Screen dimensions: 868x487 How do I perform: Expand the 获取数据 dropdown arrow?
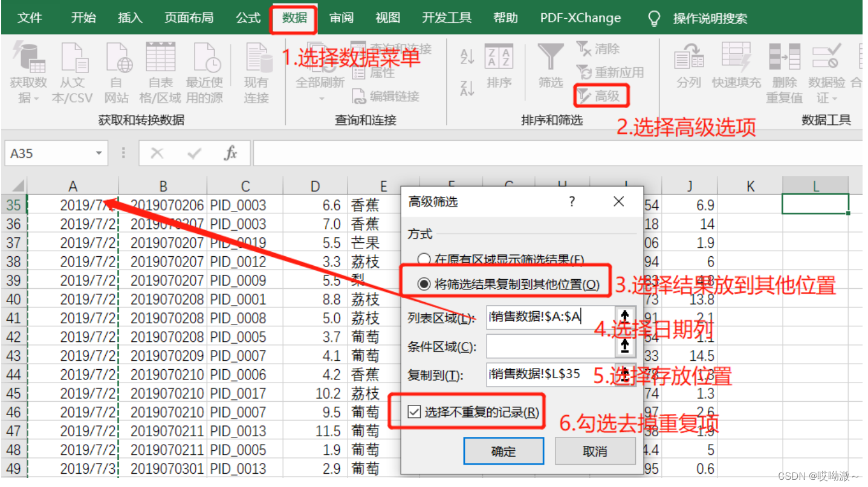37,98
